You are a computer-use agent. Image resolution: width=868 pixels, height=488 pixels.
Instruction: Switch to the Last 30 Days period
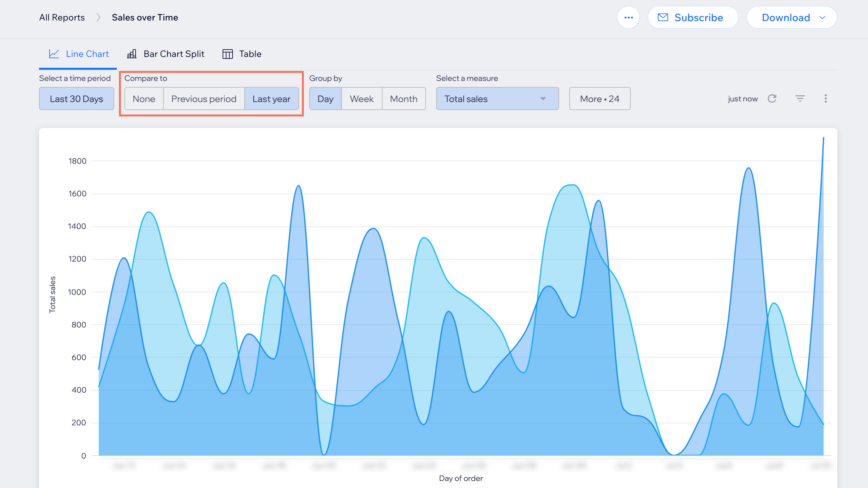coord(76,99)
